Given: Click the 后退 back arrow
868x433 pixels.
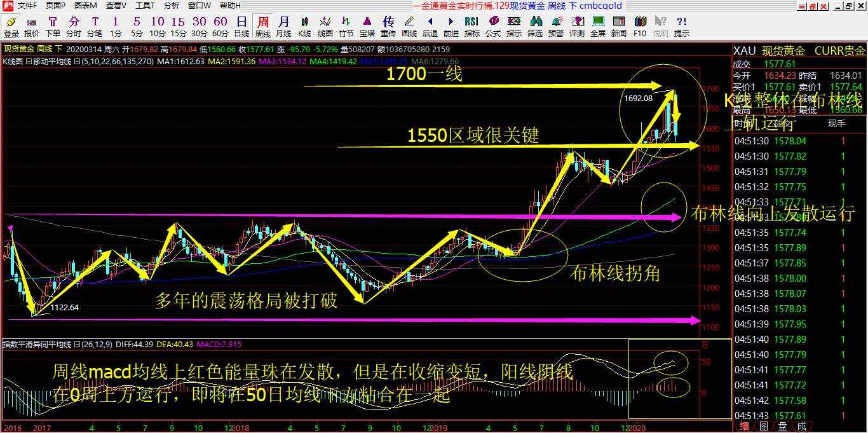Looking at the screenshot, I should point(430,27).
